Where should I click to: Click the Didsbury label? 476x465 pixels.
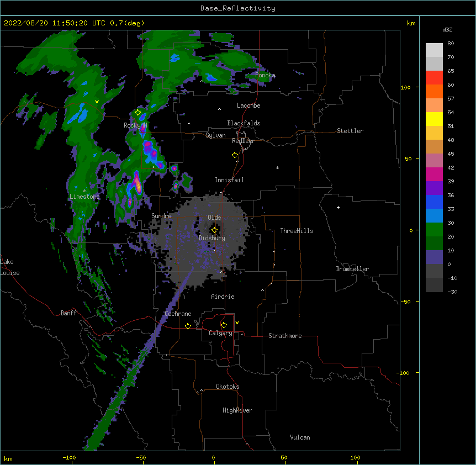point(212,238)
